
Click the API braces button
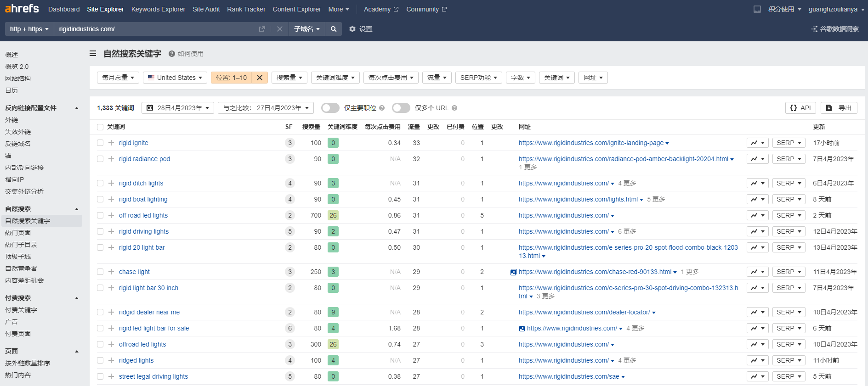tap(800, 108)
